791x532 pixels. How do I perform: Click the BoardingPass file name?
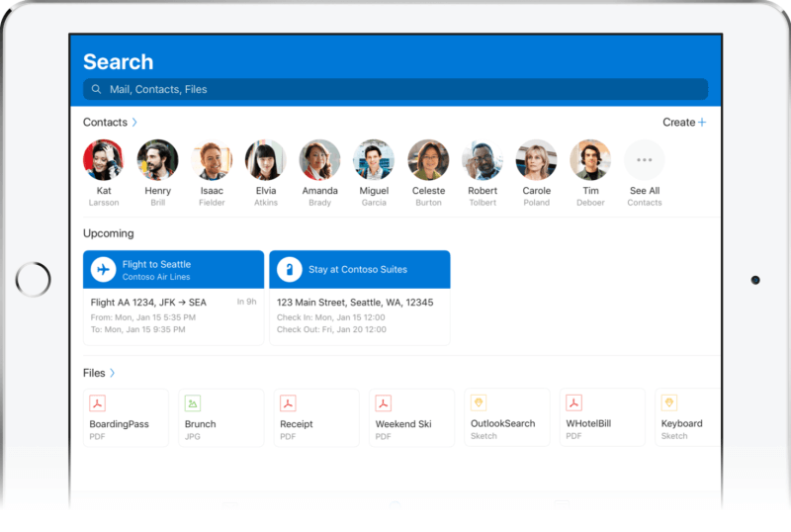click(119, 424)
